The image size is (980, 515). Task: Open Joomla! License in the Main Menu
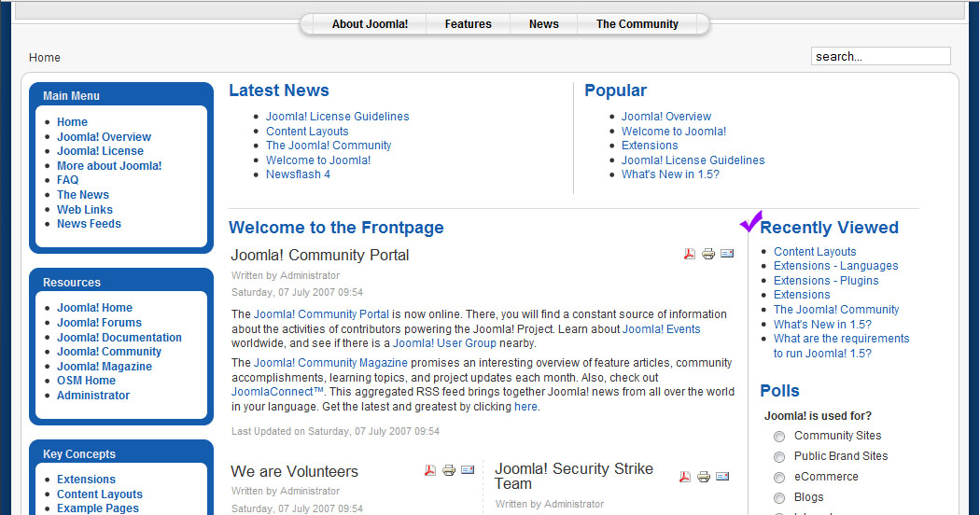tap(100, 151)
